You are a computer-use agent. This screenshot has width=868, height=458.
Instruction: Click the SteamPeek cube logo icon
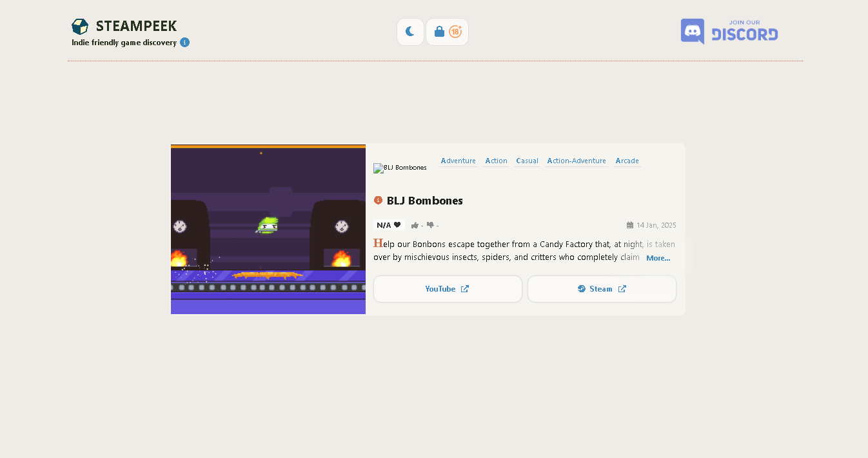(80, 26)
